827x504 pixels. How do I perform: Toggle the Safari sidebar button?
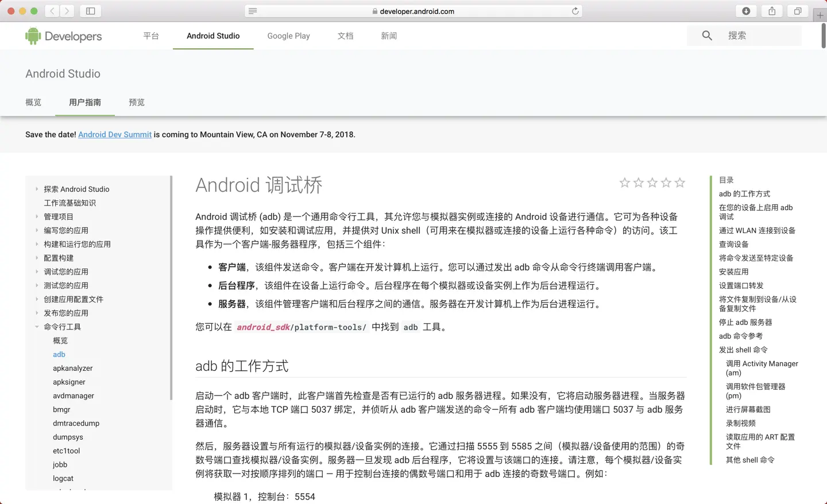pyautogui.click(x=91, y=11)
